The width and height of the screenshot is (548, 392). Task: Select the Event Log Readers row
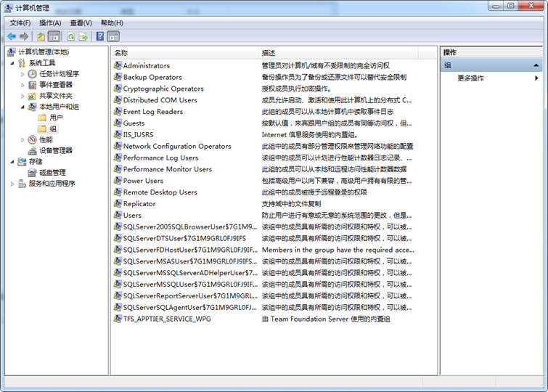click(263, 112)
